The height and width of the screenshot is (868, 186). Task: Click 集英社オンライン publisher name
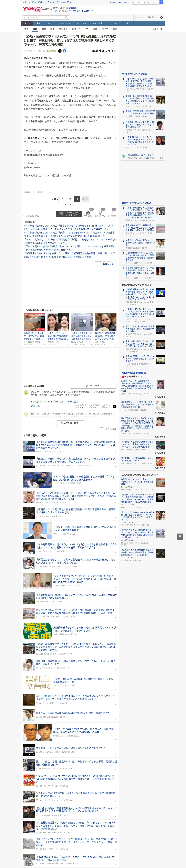pos(104,51)
